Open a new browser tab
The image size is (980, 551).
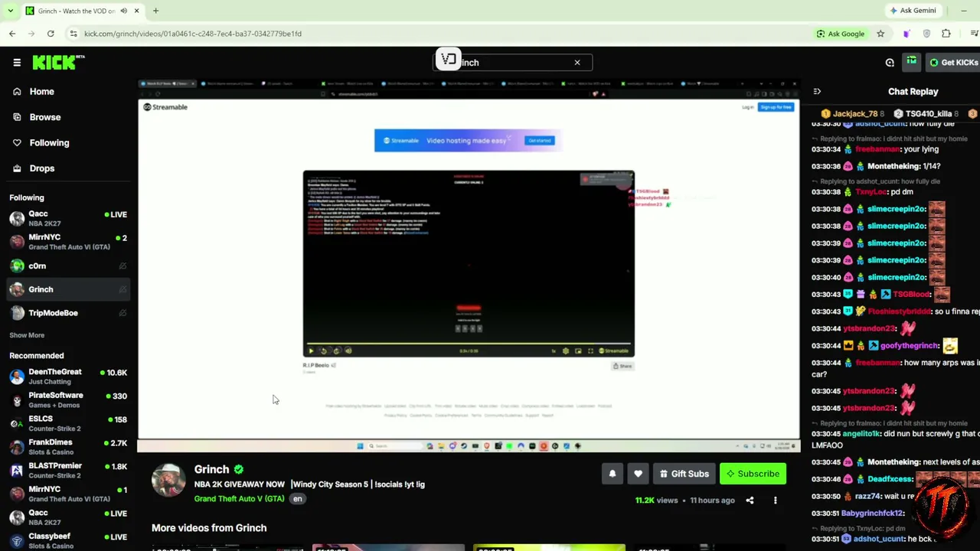(155, 11)
